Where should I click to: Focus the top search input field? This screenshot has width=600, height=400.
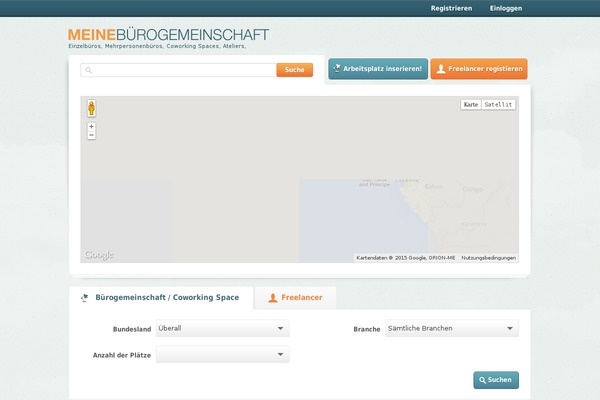[178, 70]
